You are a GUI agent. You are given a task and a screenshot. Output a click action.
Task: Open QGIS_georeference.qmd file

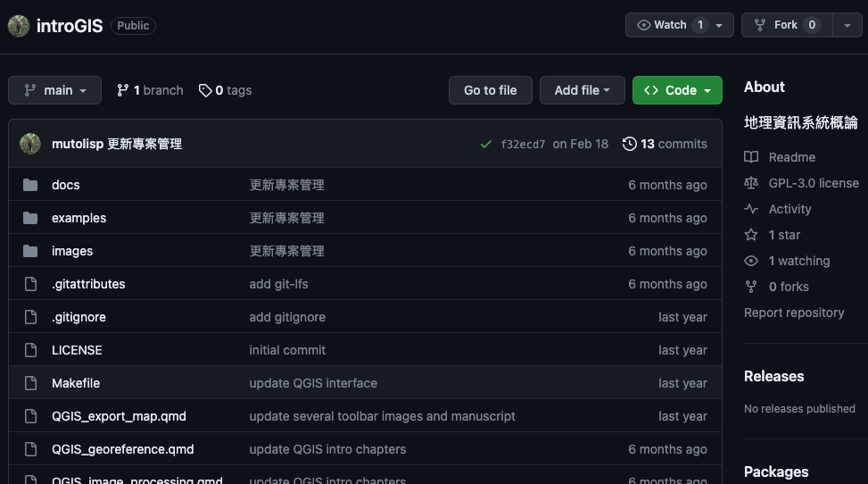click(x=123, y=449)
